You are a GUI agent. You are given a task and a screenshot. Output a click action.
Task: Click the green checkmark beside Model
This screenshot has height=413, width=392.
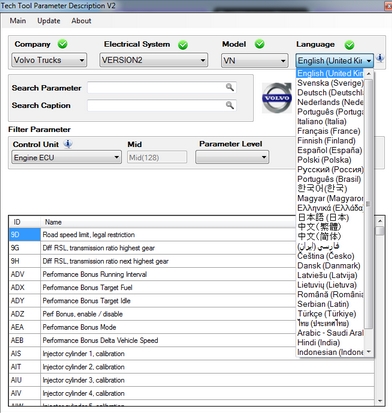tap(259, 44)
